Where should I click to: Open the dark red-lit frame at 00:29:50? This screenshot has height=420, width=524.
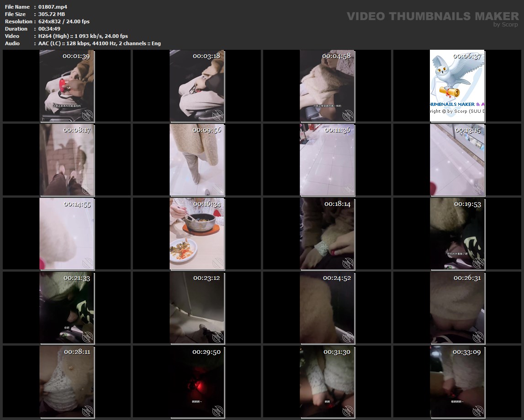pos(197,382)
